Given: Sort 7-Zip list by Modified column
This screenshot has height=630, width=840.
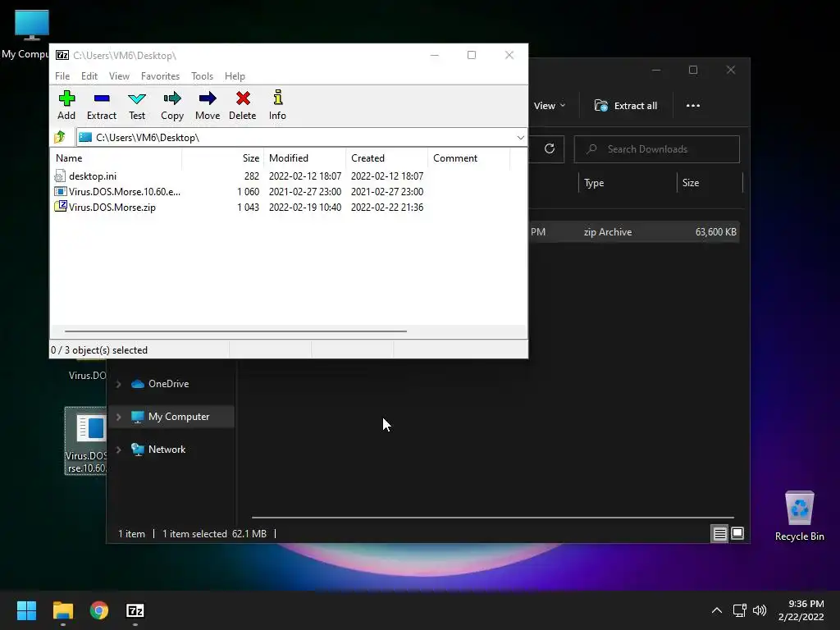Looking at the screenshot, I should coord(305,158).
